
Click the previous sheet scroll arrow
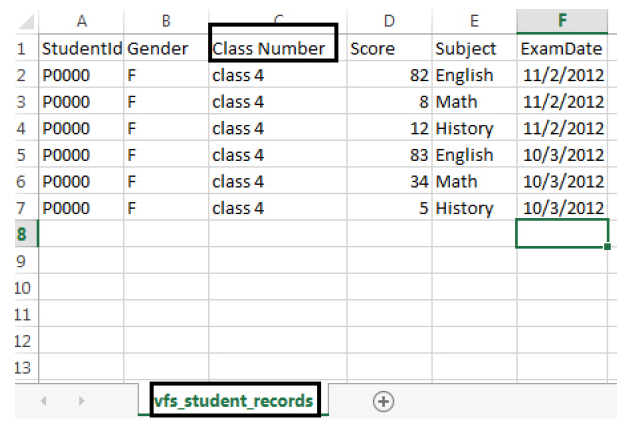point(44,401)
